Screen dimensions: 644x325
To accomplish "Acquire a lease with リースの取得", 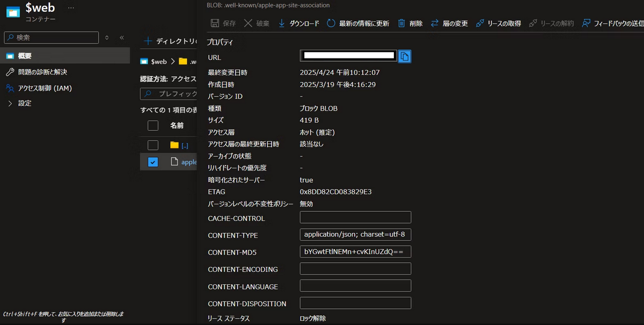I will coord(480,24).
